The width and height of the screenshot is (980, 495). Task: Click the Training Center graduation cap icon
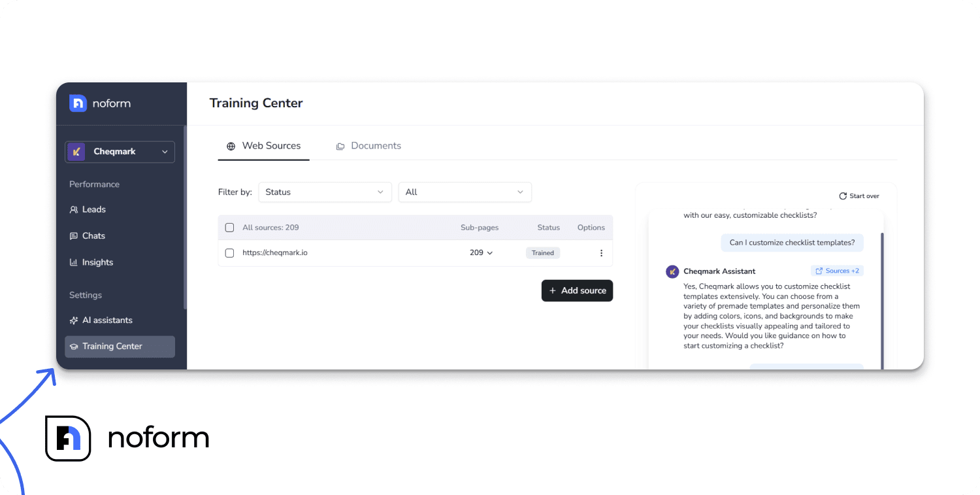74,347
